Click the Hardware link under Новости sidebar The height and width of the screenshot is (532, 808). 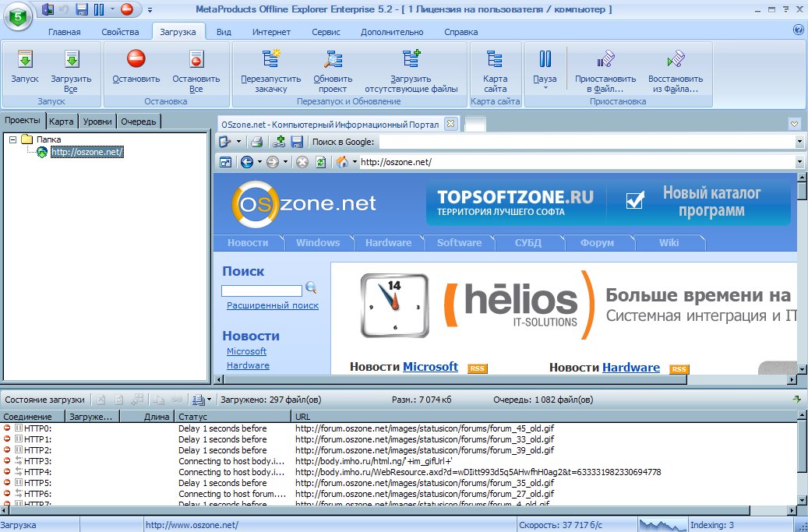[248, 365]
